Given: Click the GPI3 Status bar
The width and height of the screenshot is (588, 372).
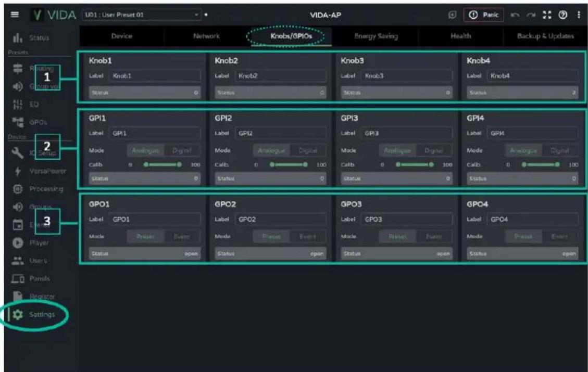Looking at the screenshot, I should click(x=396, y=178).
